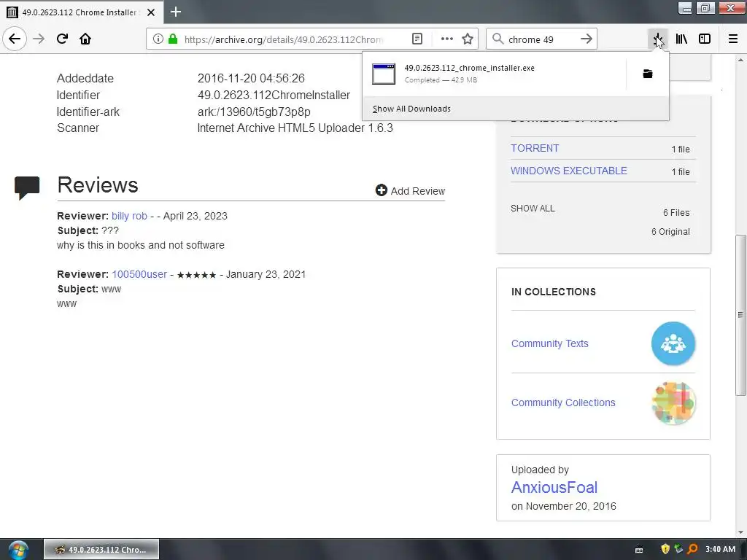Click the Addeddate value '2016-11-20 04:56:26'
747x560 pixels.
point(251,78)
